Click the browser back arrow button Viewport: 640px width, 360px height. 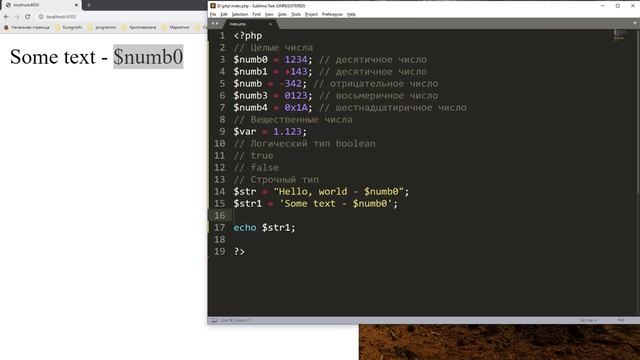6,17
